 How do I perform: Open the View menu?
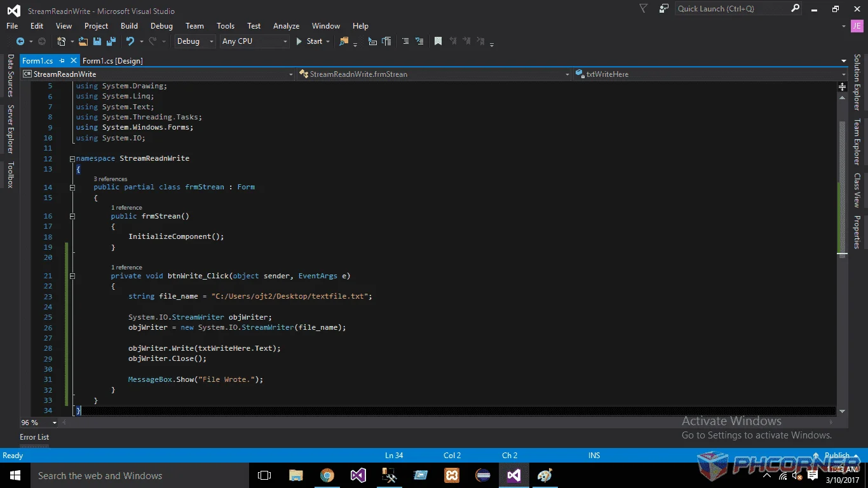coord(64,26)
